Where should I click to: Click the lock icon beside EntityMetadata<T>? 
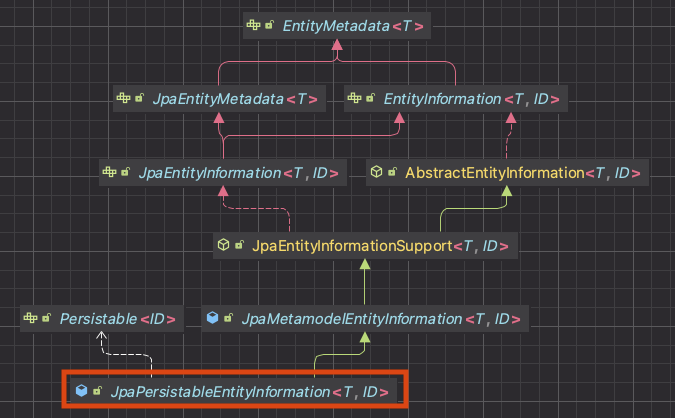click(269, 25)
